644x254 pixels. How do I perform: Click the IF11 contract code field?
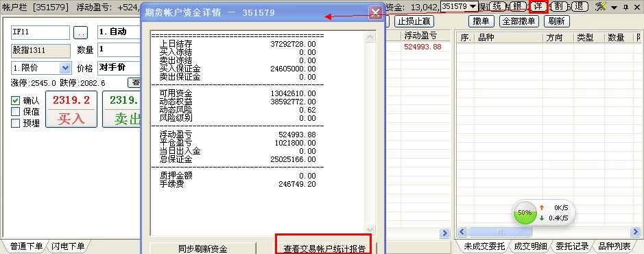40,32
